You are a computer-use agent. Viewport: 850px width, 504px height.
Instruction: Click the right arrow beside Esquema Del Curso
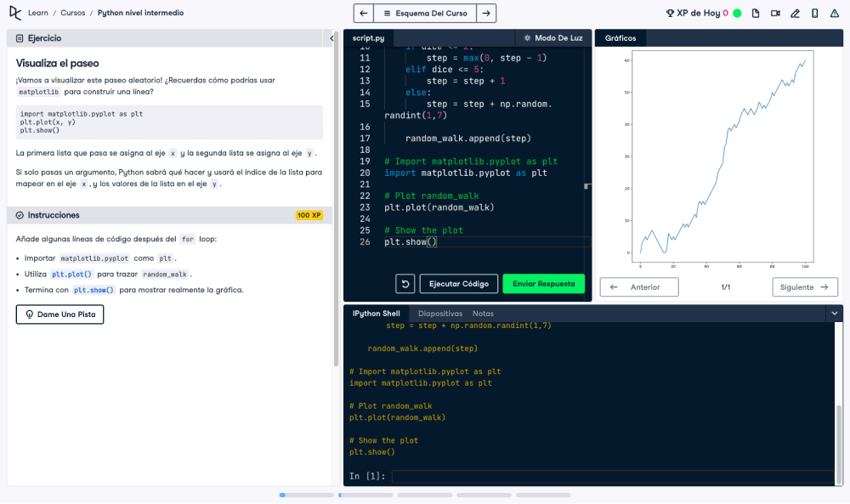pyautogui.click(x=484, y=13)
